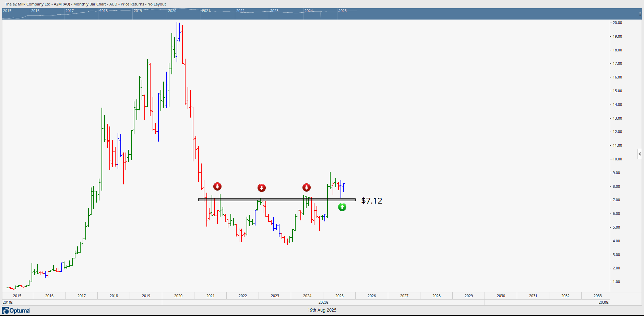The image size is (644, 316).
Task: Click 2018 in the top overview strip
Action: (104, 11)
